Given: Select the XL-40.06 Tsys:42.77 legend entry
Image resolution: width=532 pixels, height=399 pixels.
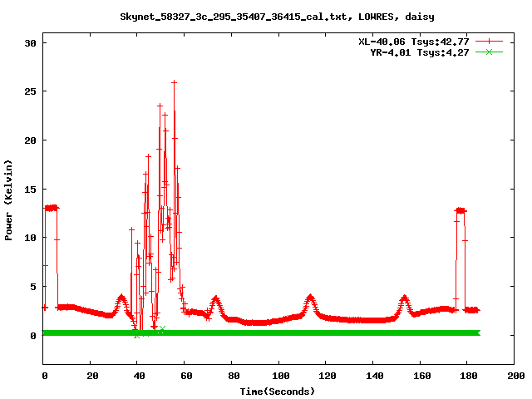Looking at the screenshot, I should (x=414, y=42).
